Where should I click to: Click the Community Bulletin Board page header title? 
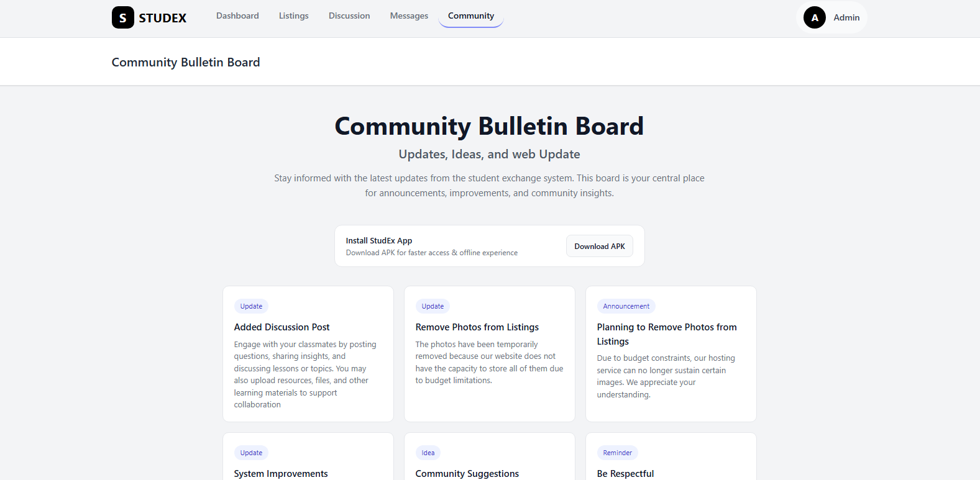[x=186, y=62]
